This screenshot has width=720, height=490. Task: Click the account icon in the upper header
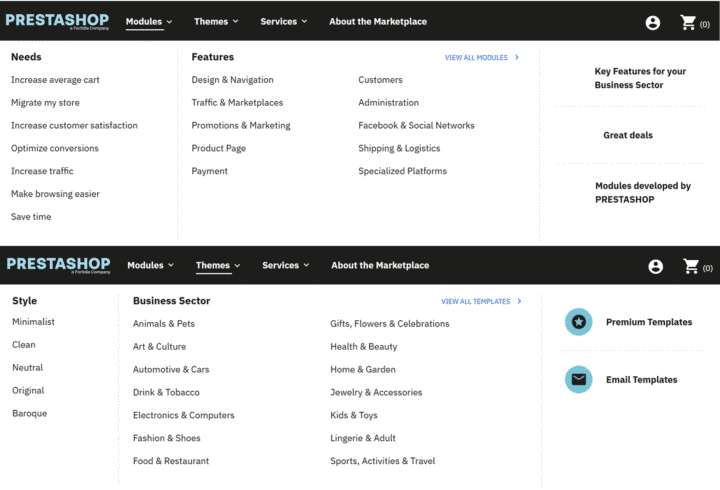(652, 23)
